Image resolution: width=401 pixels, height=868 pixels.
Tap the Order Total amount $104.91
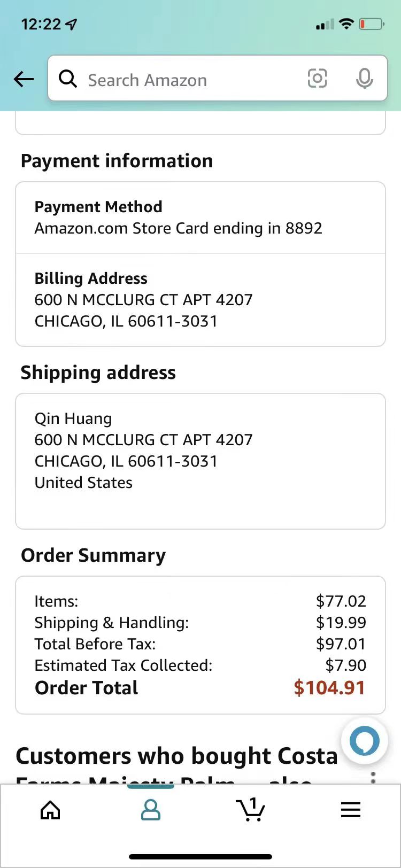click(329, 687)
